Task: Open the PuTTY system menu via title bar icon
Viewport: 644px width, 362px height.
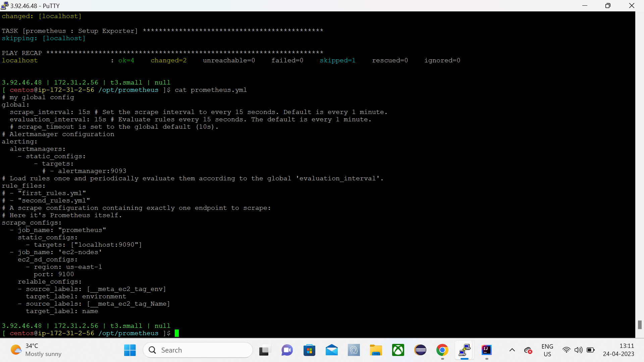Action: coord(4,5)
